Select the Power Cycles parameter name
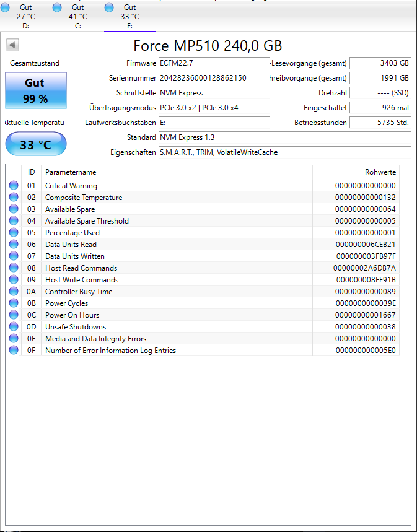 point(66,303)
